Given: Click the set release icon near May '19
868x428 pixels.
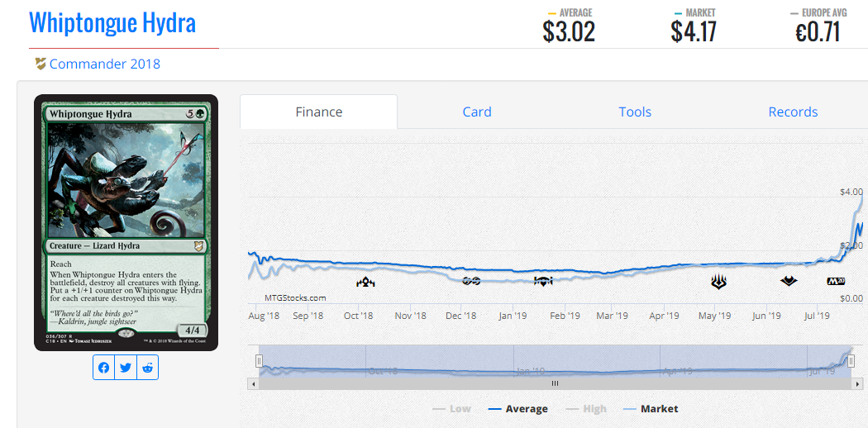Looking at the screenshot, I should 718,282.
